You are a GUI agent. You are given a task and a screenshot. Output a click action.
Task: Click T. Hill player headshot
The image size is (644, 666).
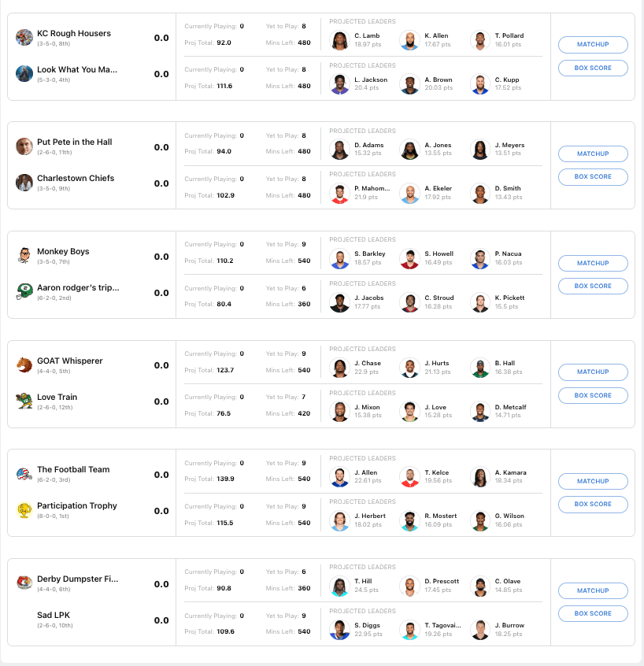339,586
